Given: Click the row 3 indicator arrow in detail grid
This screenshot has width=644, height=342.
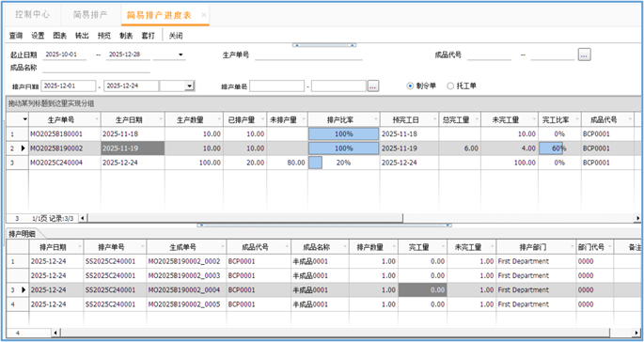Looking at the screenshot, I should pyautogui.click(x=24, y=290).
